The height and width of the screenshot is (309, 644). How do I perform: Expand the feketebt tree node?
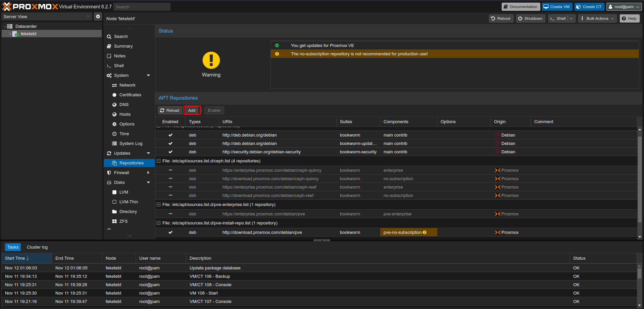coord(10,34)
